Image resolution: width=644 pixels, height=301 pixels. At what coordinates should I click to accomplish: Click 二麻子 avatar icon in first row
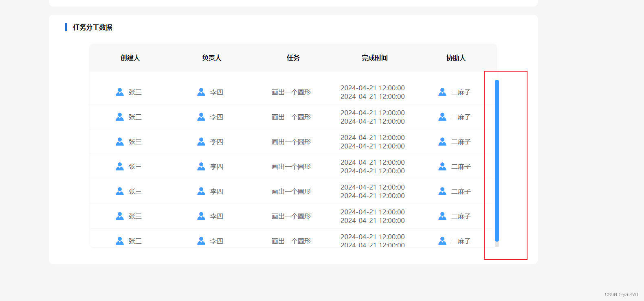[442, 92]
